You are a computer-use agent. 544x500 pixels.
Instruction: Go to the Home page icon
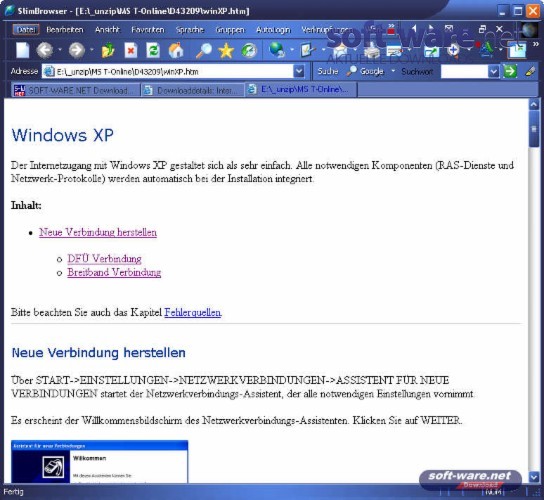tap(176, 51)
